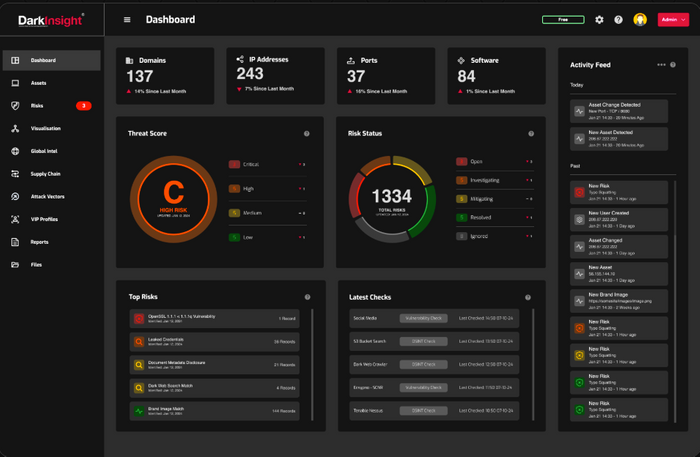Open Attack Vectors icon in sidebar
This screenshot has height=457, width=700.
click(x=15, y=197)
